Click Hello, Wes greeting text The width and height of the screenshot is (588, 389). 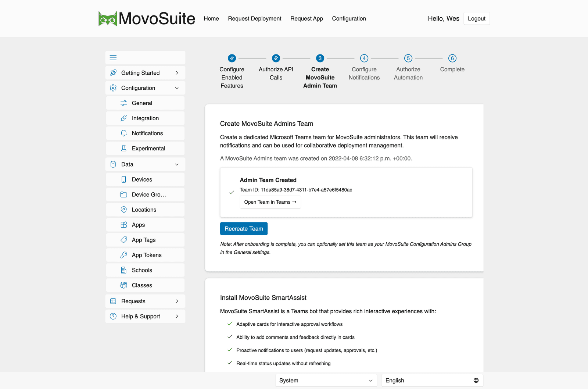coord(444,18)
